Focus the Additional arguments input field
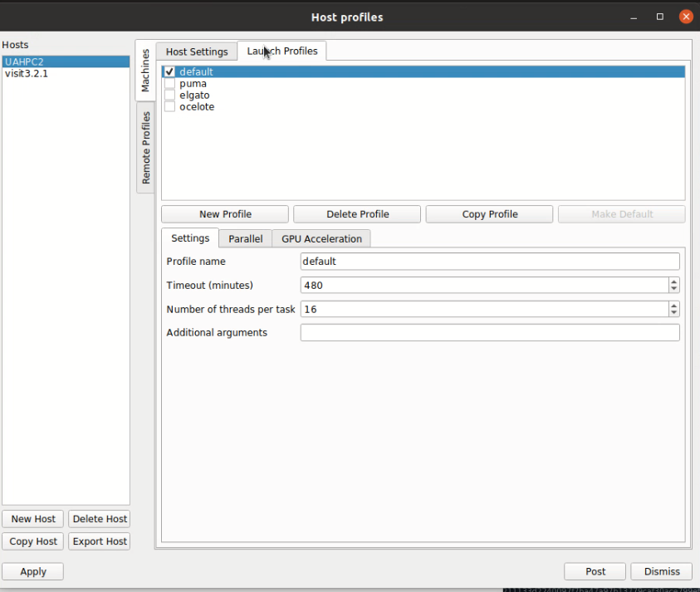The width and height of the screenshot is (700, 592). click(490, 333)
